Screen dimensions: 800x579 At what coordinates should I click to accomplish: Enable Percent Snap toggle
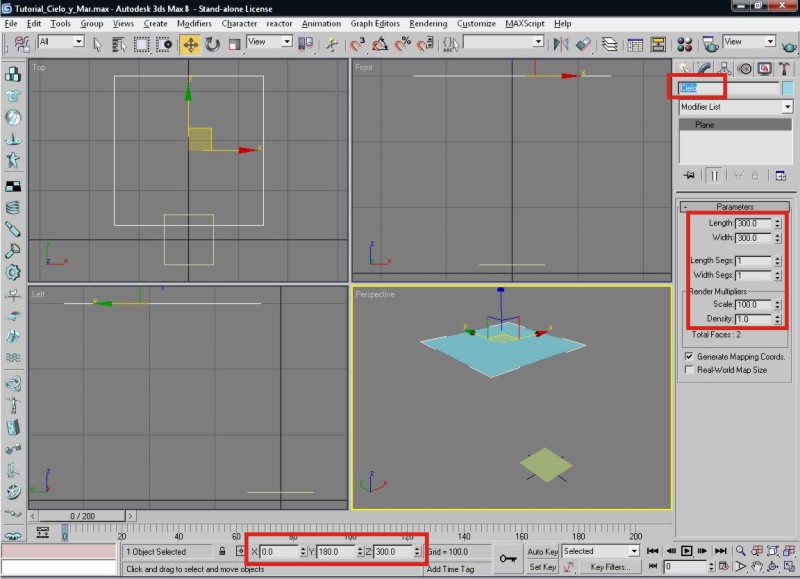403,45
